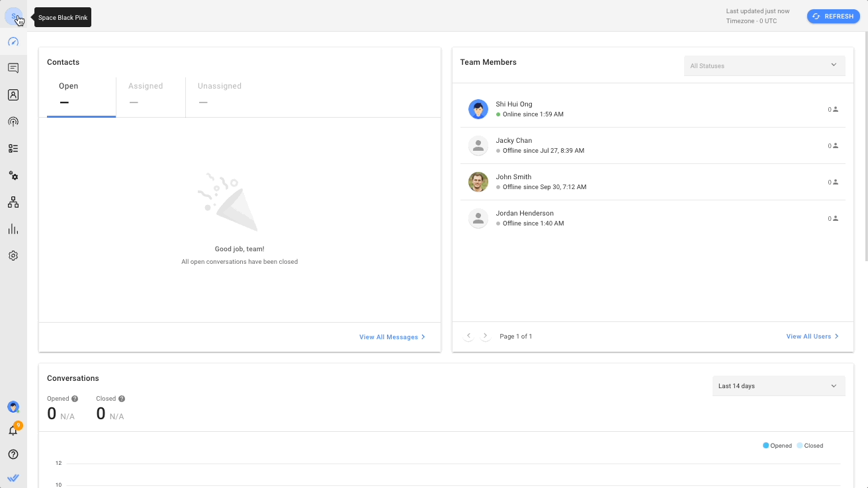Image resolution: width=868 pixels, height=488 pixels.
Task: Expand the Last 14 days dropdown
Action: [778, 386]
